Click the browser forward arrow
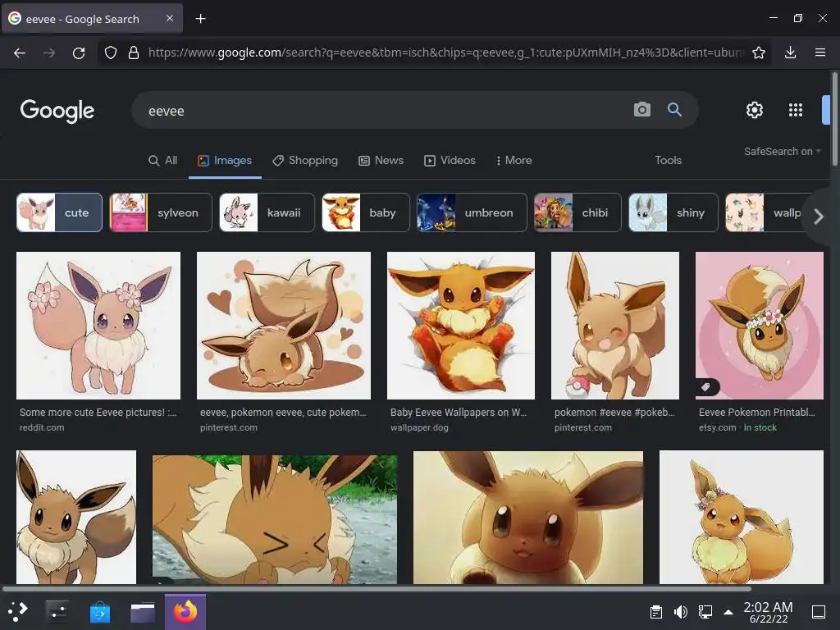Image resolution: width=840 pixels, height=630 pixels. 49,52
